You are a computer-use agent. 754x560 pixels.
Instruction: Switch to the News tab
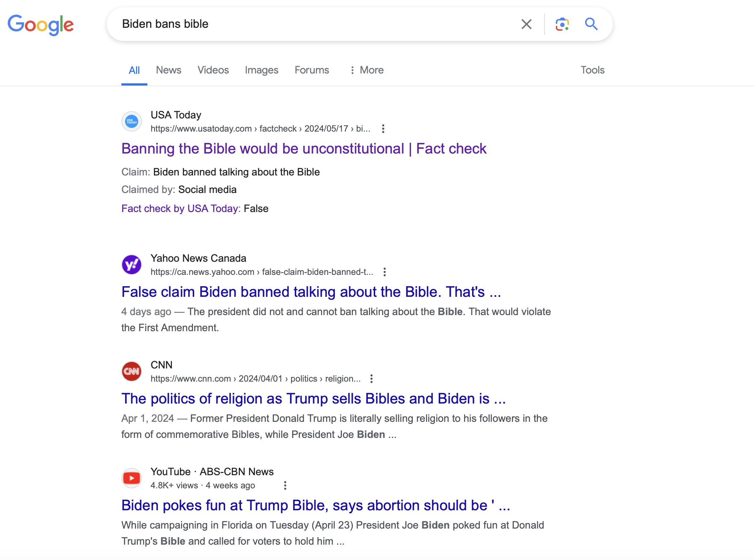point(169,70)
